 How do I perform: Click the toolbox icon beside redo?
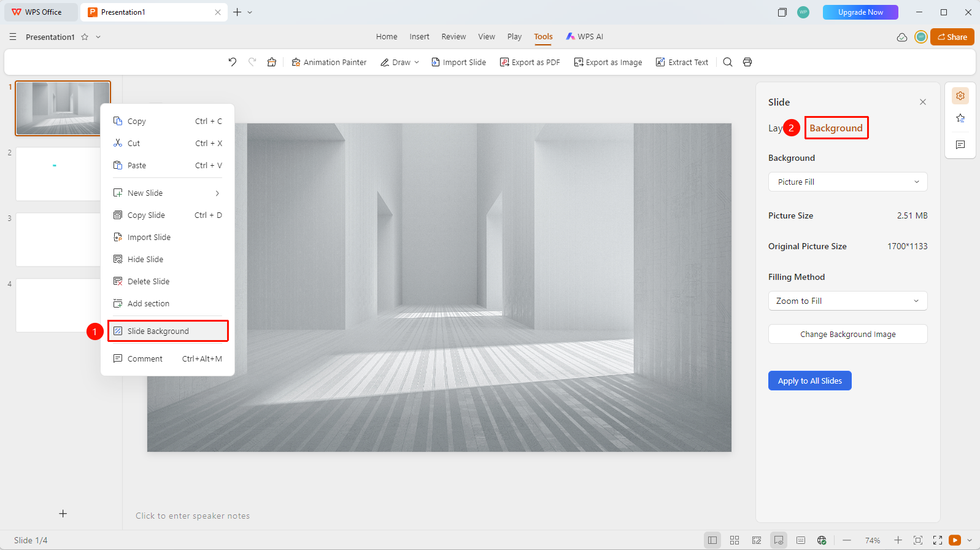click(x=272, y=62)
